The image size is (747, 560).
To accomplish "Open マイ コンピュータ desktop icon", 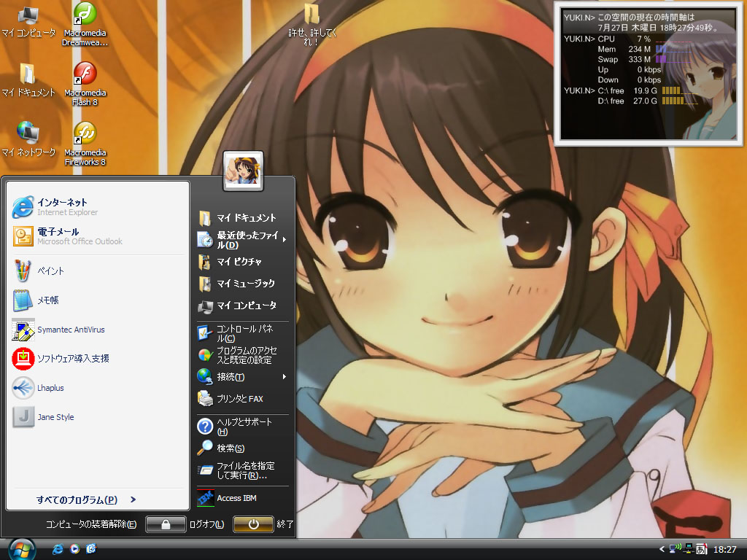I will click(x=28, y=22).
